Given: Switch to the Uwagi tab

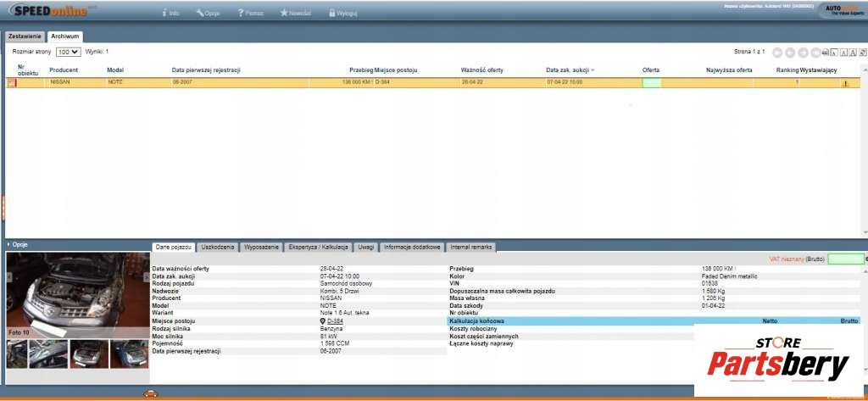Looking at the screenshot, I should tap(366, 247).
